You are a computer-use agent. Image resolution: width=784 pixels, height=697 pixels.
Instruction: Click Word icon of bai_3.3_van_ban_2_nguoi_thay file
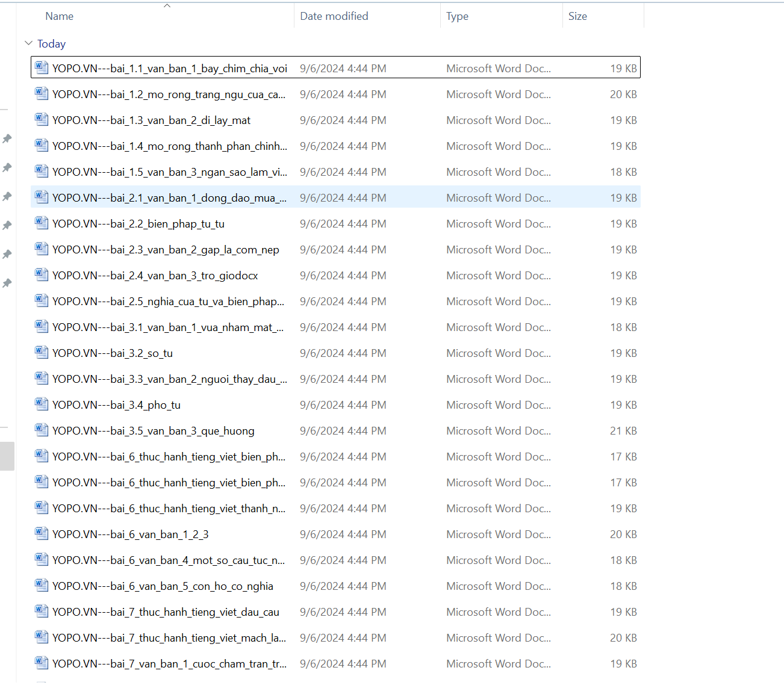point(42,378)
